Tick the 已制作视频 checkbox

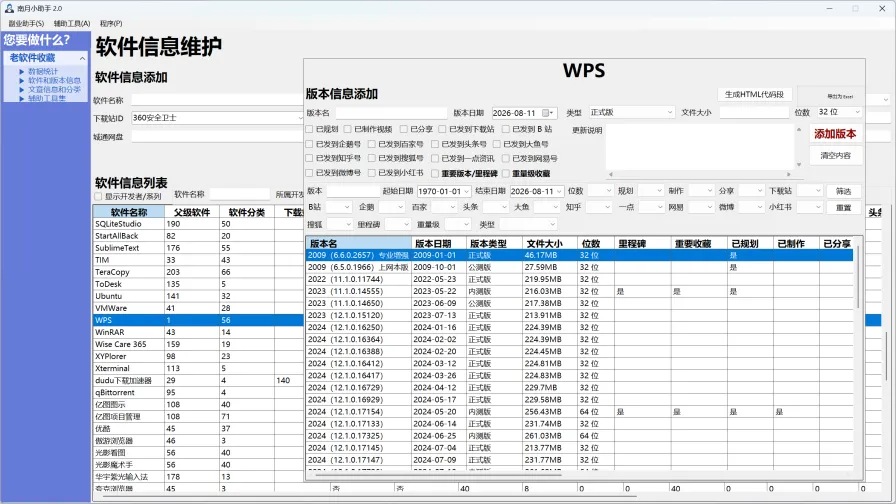347,129
